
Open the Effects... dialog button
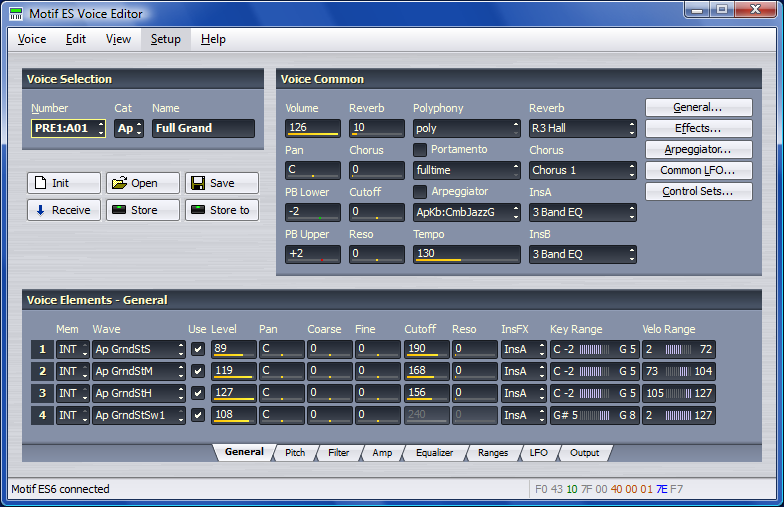pos(698,128)
